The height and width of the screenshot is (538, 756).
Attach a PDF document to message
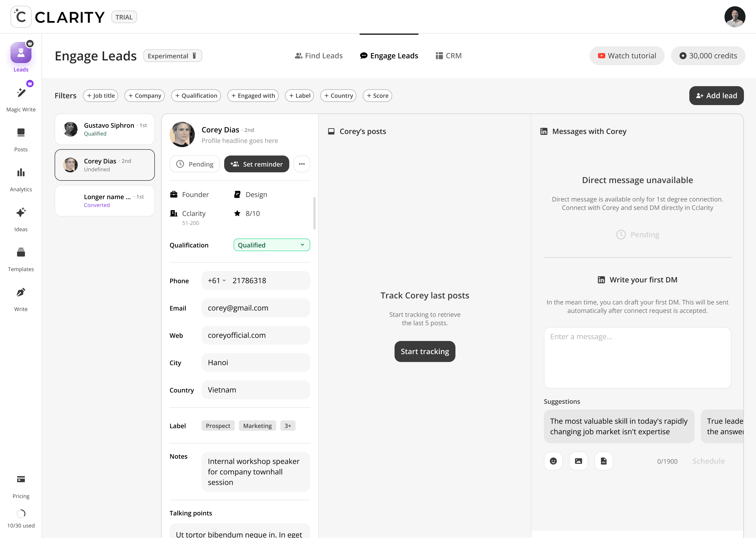point(603,461)
